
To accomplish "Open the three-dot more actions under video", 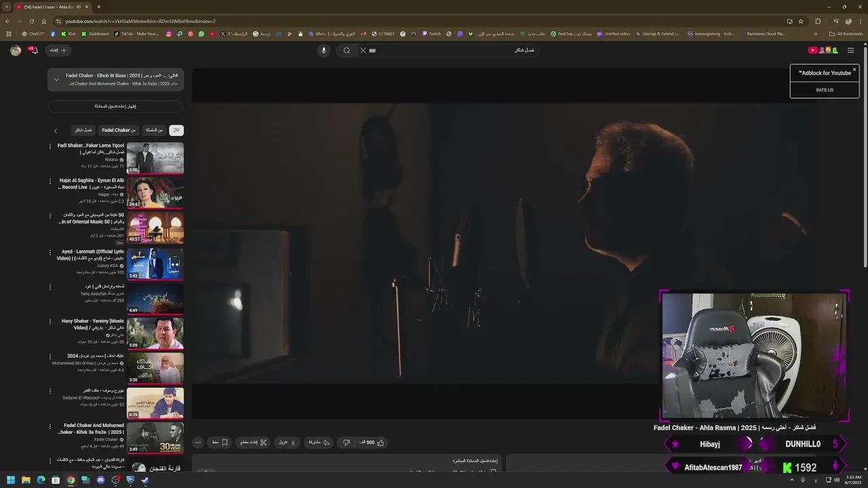I will [198, 443].
